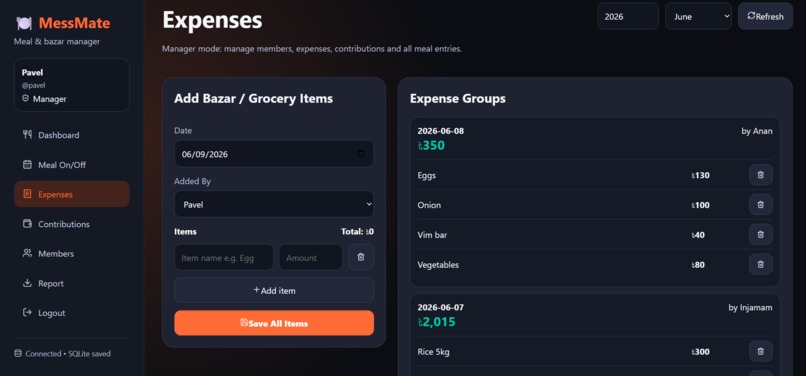Click the Connected SQLite saved status text

68,353
